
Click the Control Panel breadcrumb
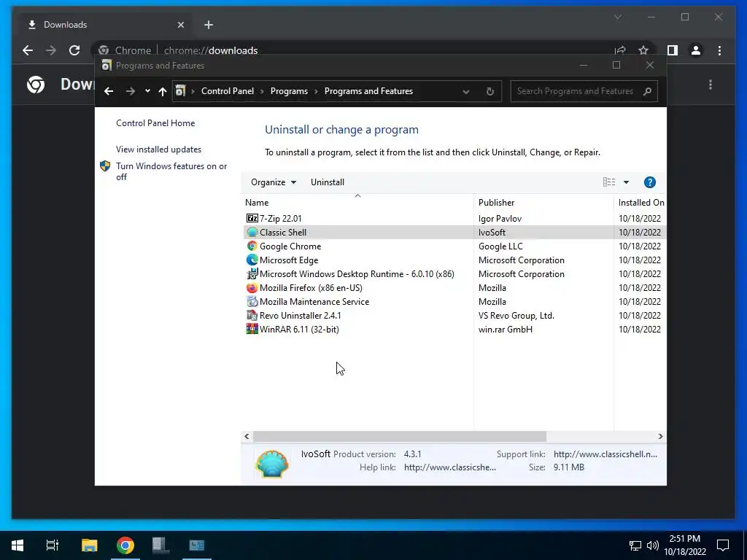(228, 91)
